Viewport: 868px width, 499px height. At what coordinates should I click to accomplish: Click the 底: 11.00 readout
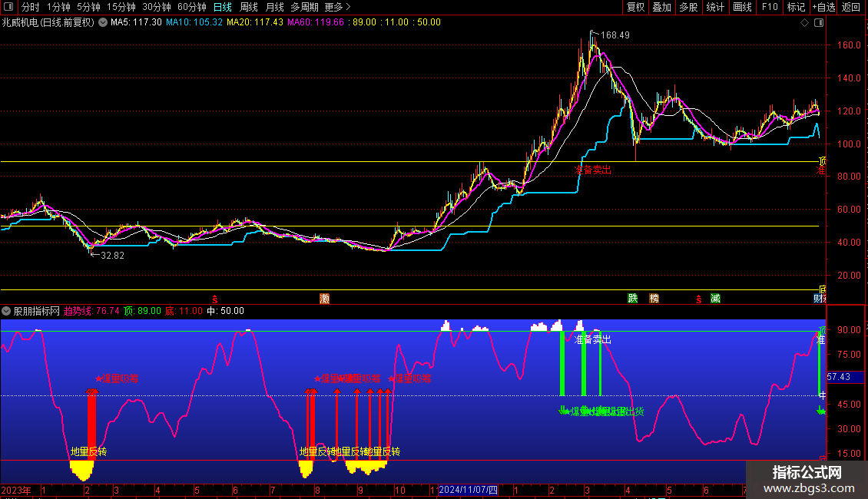184,311
